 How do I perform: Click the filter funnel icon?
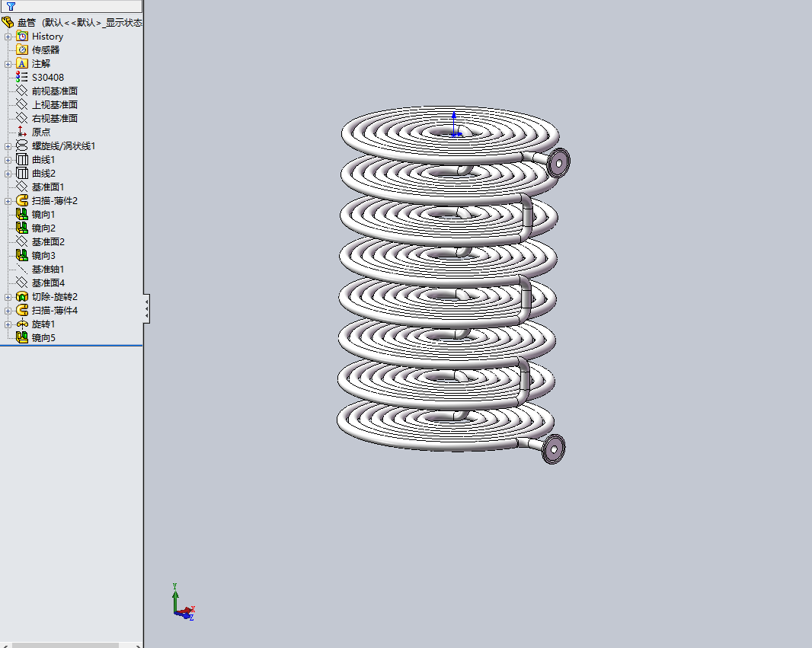pos(11,6)
